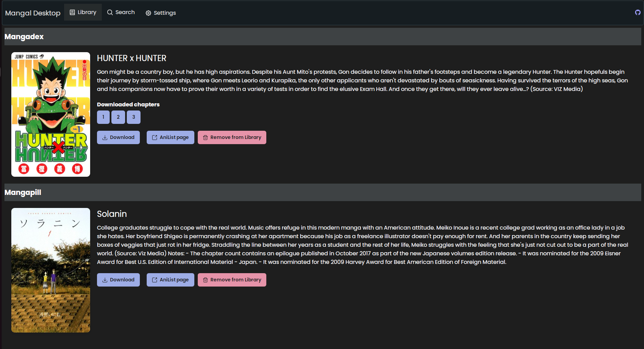Click trash icon on Solanin Remove button
This screenshot has width=644, height=349.
(x=205, y=280)
